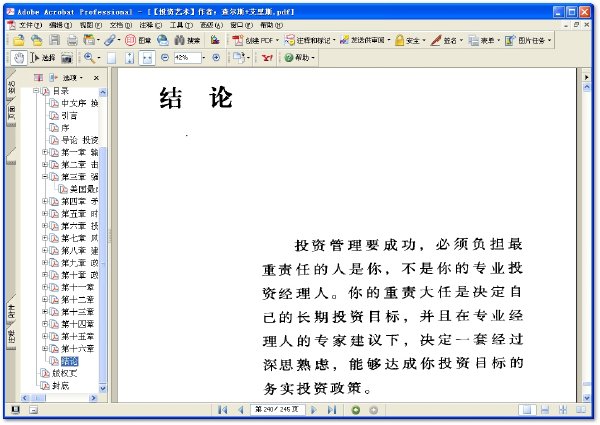Click the Fit Width view icon

[147, 58]
